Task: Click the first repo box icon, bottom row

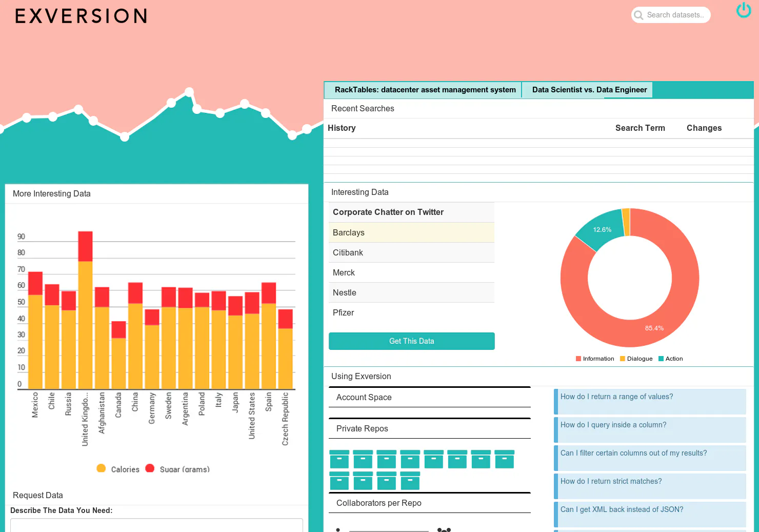Action: click(x=339, y=481)
